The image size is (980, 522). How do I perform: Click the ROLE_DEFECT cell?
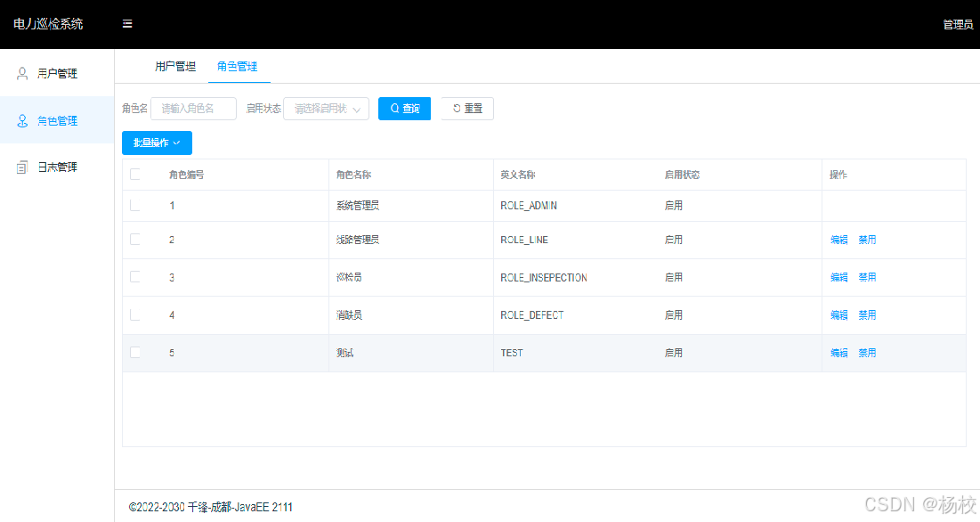(x=532, y=315)
